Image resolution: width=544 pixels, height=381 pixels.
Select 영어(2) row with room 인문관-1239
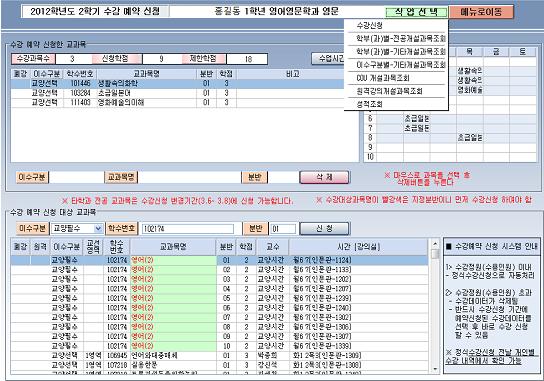click(220, 298)
